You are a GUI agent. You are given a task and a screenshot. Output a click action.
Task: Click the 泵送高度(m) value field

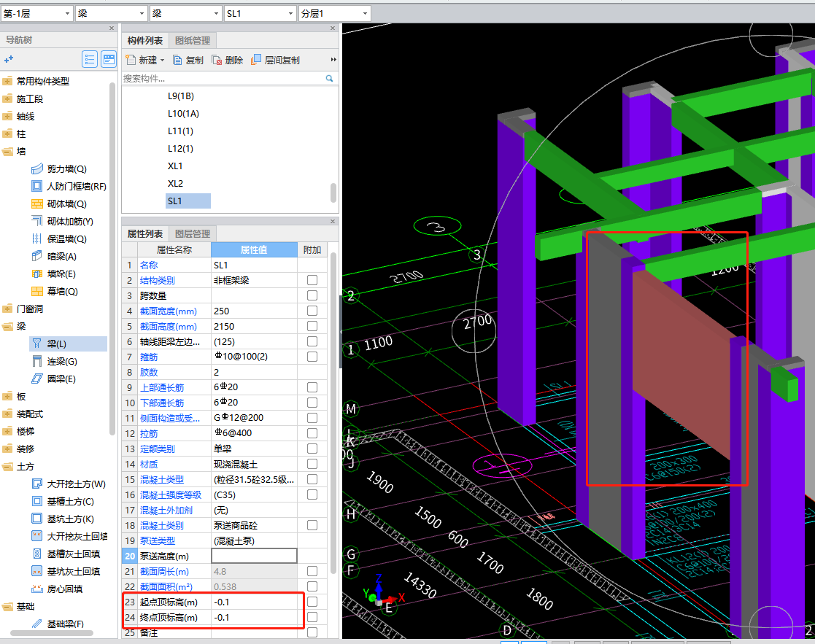(254, 556)
